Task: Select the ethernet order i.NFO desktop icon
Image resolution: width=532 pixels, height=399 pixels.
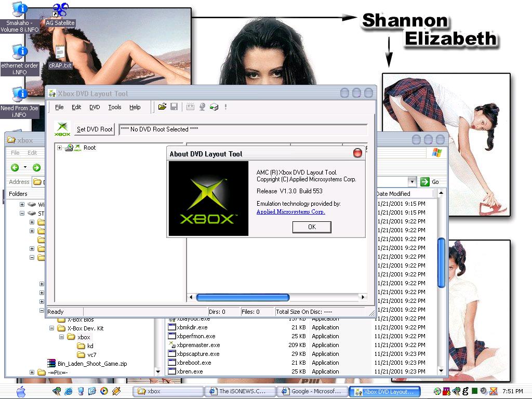Action: tap(20, 60)
